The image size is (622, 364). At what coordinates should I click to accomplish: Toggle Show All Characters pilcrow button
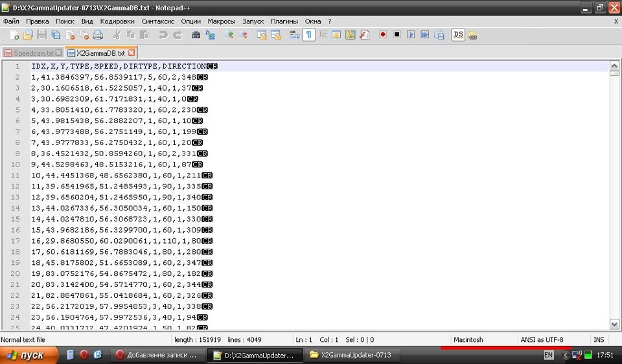[308, 35]
